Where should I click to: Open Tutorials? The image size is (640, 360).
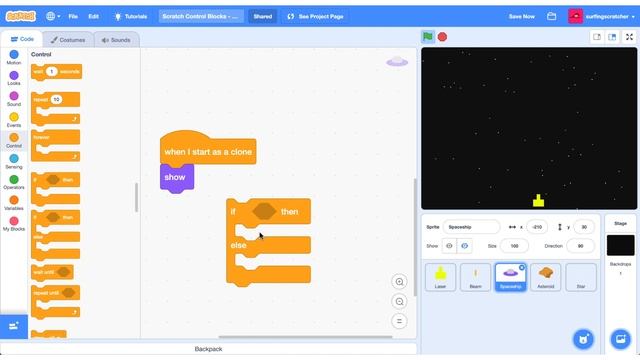pyautogui.click(x=131, y=16)
